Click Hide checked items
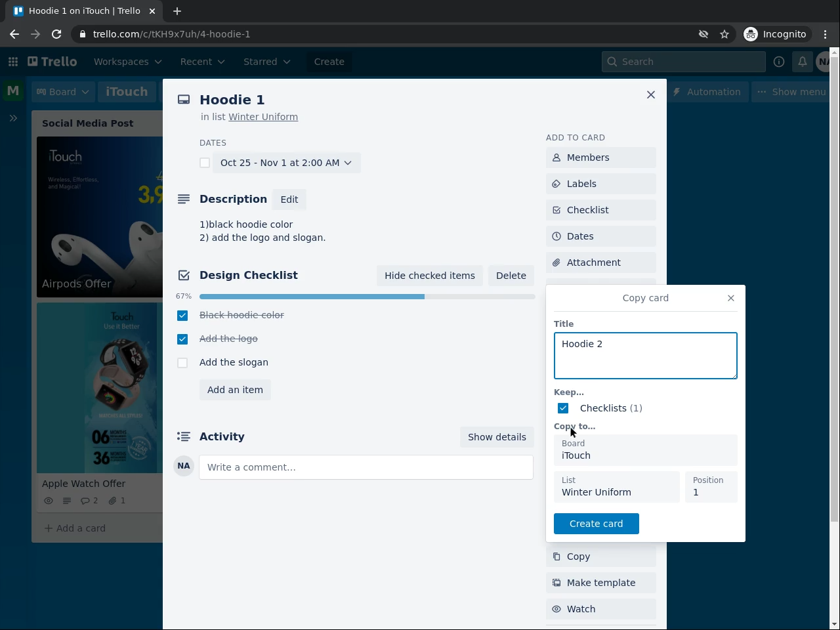 click(430, 276)
